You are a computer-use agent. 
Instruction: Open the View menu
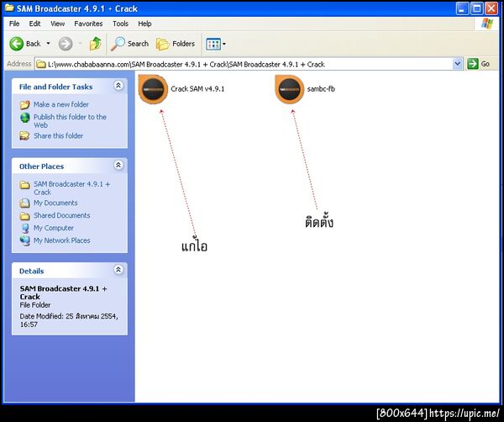click(57, 24)
